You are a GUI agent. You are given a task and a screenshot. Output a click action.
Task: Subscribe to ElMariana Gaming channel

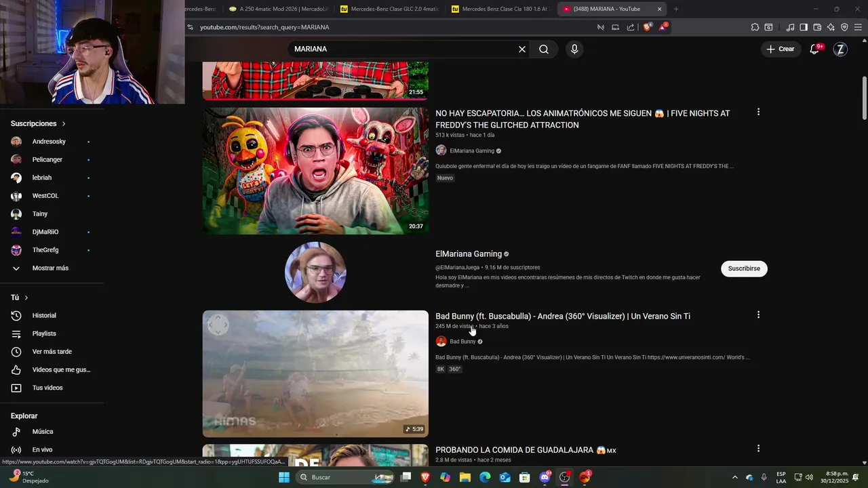[x=744, y=268]
